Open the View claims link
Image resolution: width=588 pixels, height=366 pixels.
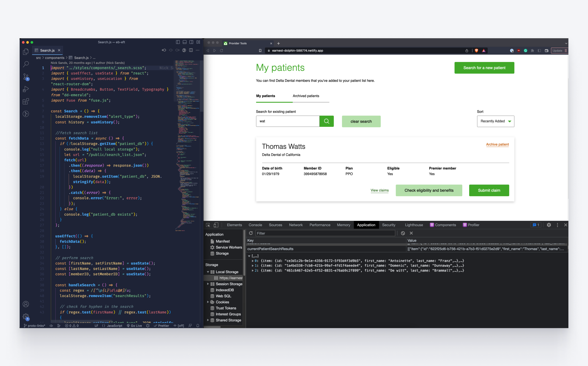coord(380,190)
